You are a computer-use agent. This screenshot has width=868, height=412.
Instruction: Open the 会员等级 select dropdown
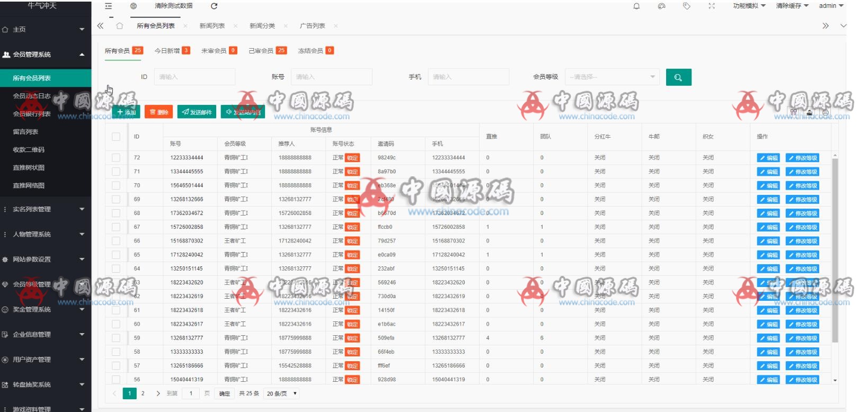coord(612,77)
